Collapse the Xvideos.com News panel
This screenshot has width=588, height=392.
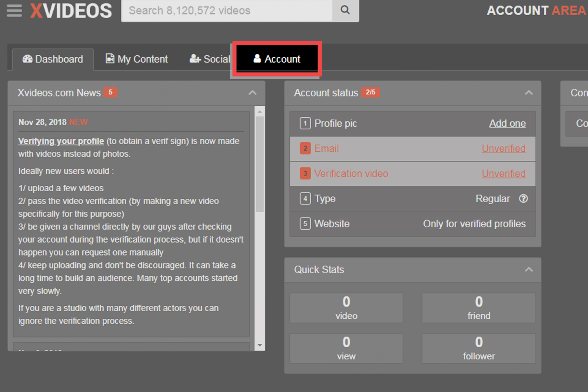[x=252, y=93]
